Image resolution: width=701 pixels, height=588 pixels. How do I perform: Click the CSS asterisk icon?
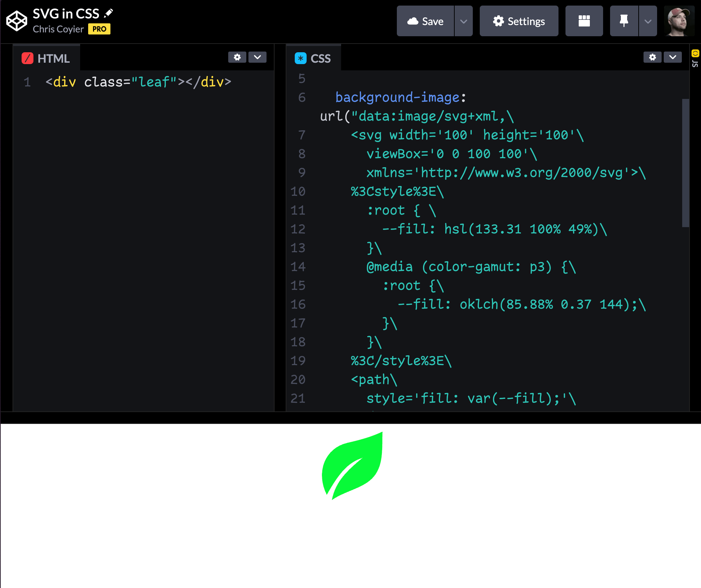(x=300, y=58)
